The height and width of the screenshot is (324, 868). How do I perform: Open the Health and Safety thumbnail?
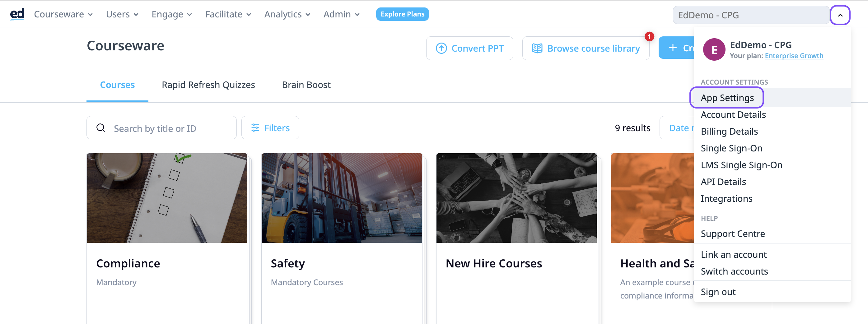pos(653,198)
